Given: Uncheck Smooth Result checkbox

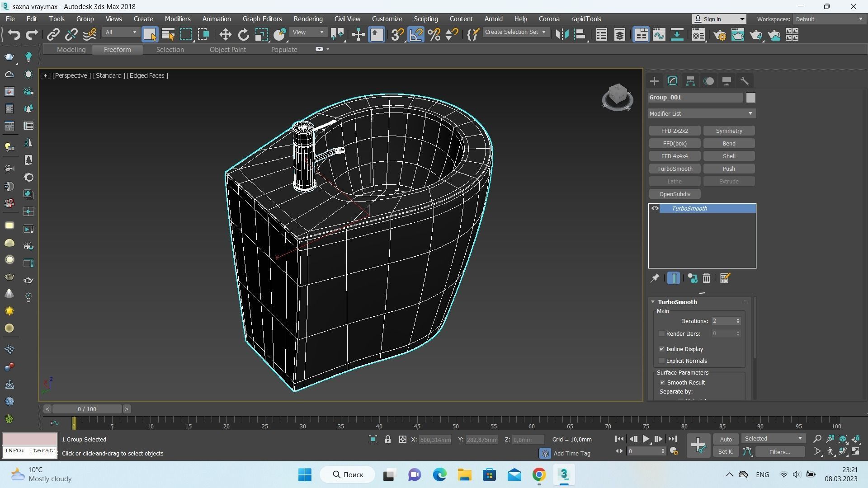Looking at the screenshot, I should point(662,382).
